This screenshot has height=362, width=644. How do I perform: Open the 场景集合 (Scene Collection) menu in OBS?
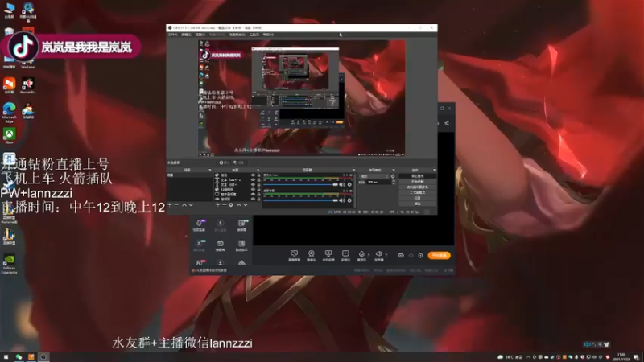(237, 35)
